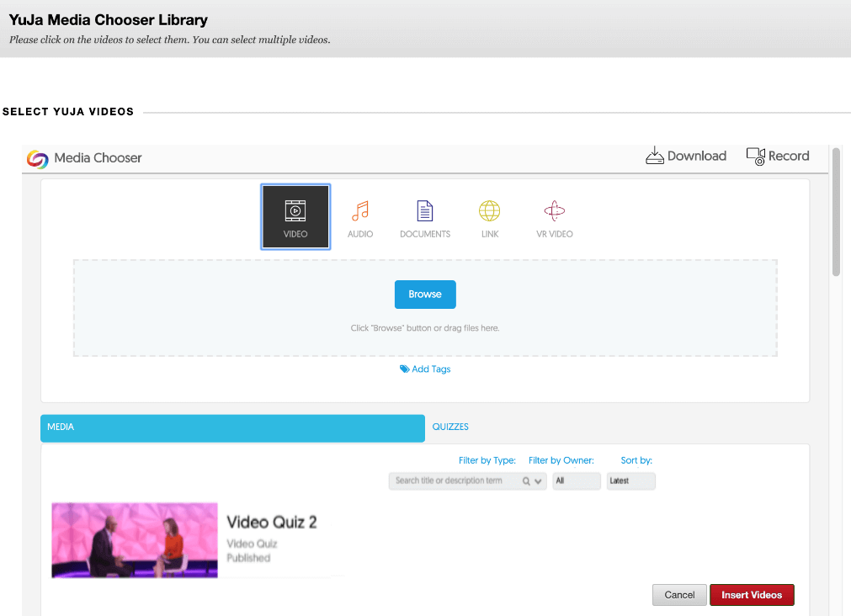Click the Cancel button

click(679, 595)
